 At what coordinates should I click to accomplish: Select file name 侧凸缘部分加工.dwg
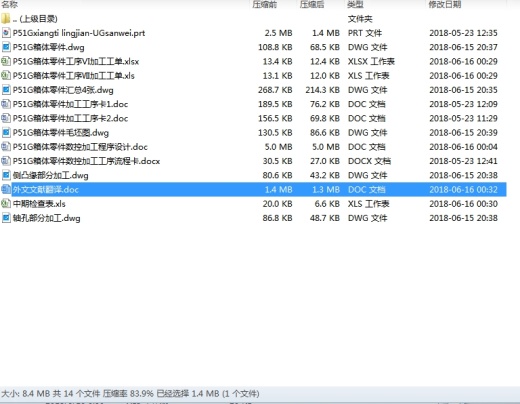[x=51, y=175]
